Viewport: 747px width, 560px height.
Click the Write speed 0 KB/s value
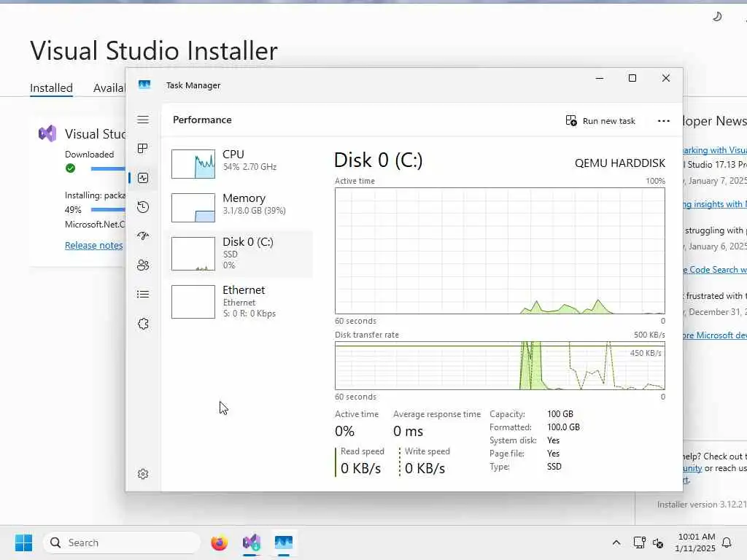(x=425, y=469)
